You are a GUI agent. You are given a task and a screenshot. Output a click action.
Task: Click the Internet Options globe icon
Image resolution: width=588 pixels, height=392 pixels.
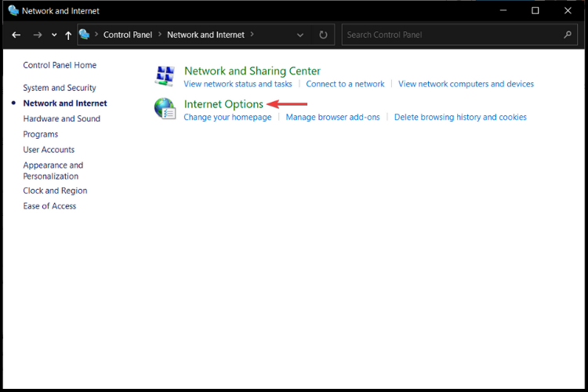coord(165,109)
